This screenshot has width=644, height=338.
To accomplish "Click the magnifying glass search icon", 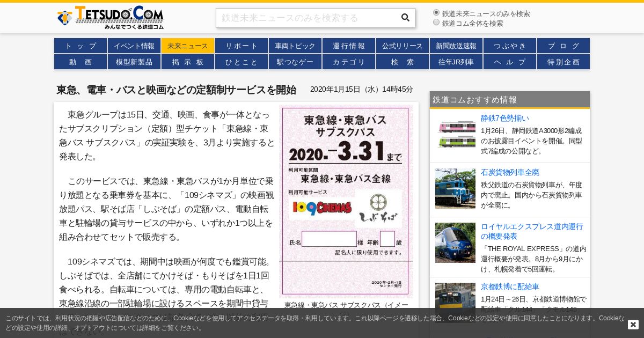I will click(405, 18).
